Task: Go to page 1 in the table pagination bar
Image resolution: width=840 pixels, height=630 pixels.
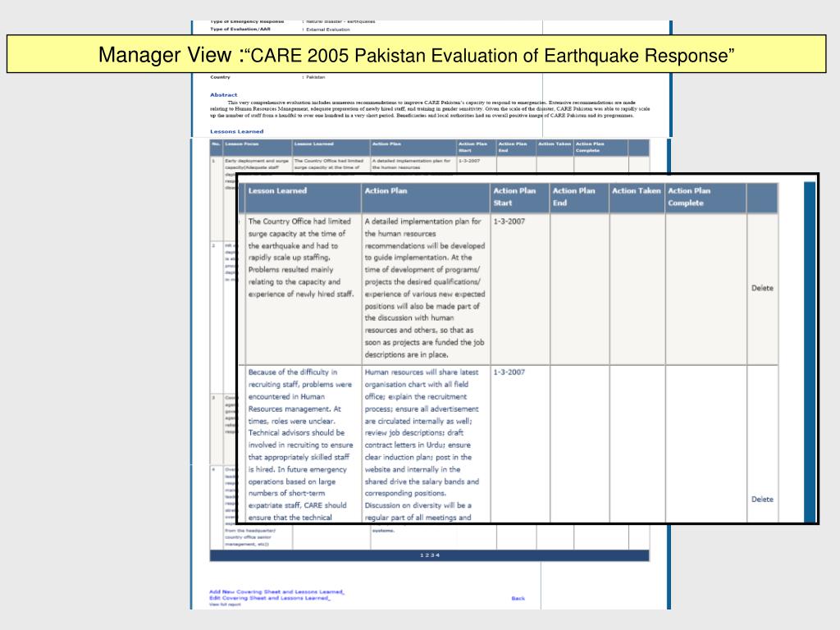Action: [422, 555]
